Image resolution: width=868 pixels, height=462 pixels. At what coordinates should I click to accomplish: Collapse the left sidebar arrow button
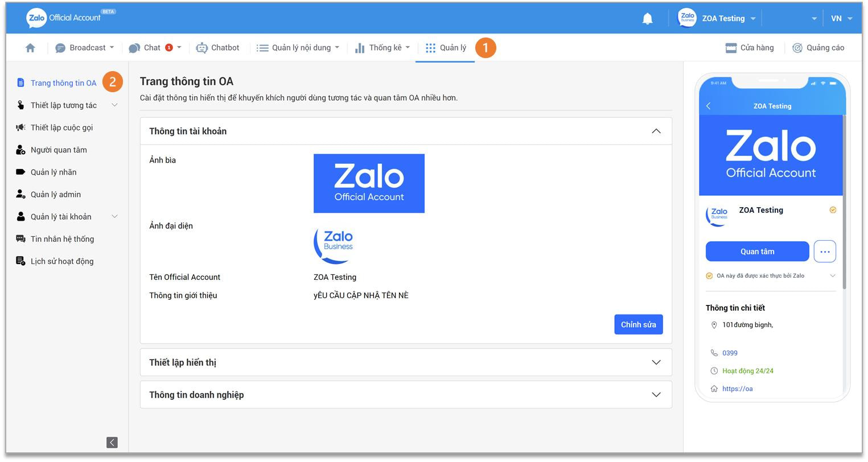(112, 442)
